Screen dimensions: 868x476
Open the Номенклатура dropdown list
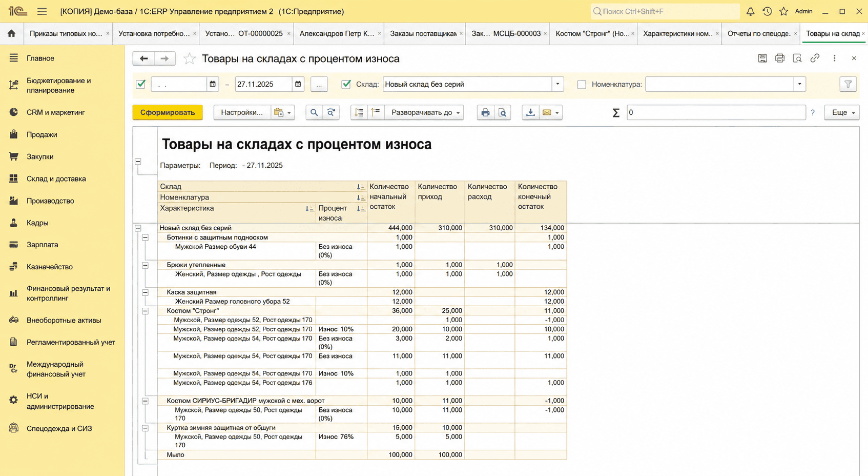[x=799, y=84]
